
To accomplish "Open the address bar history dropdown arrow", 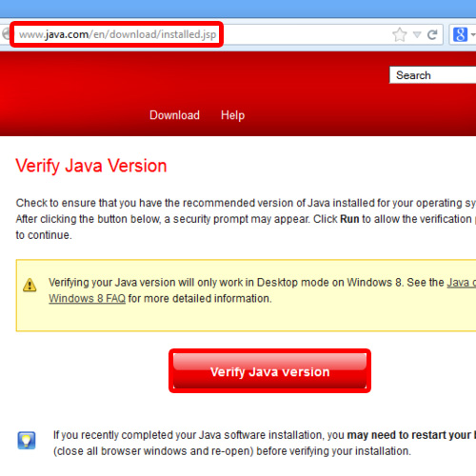I will (x=417, y=34).
